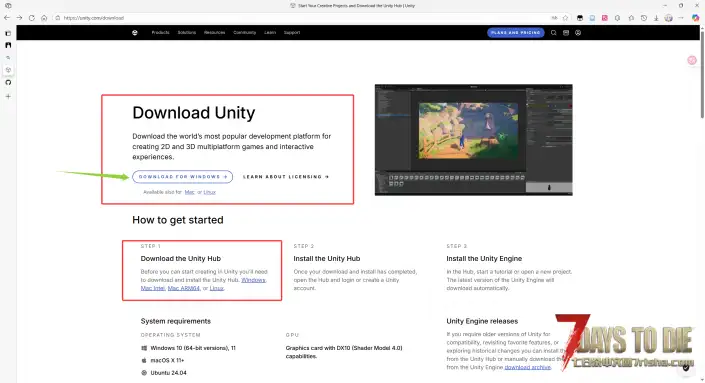Click the read aloud icon in address bar

[554, 18]
